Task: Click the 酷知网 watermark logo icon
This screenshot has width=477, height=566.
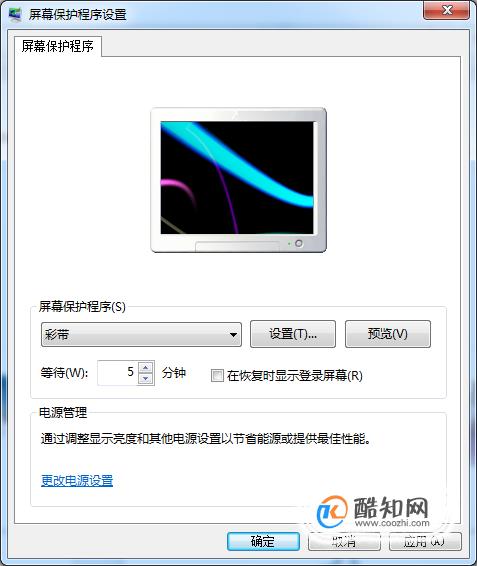Action: point(332,511)
